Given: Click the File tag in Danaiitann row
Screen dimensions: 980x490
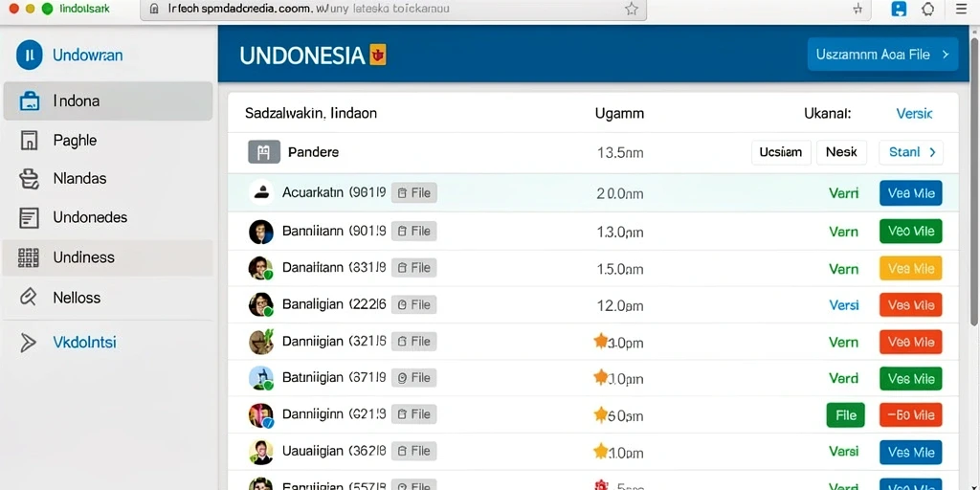Looking at the screenshot, I should coord(413,268).
